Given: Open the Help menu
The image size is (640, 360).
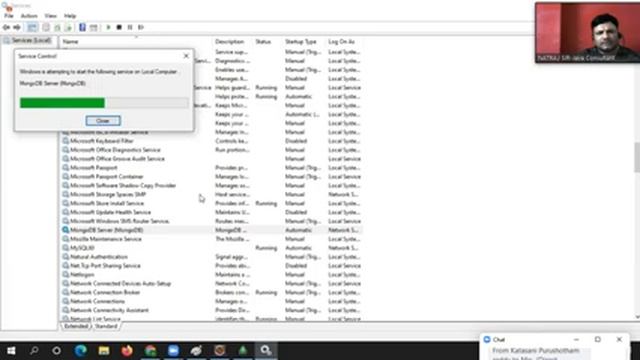Looking at the screenshot, I should coord(70,16).
